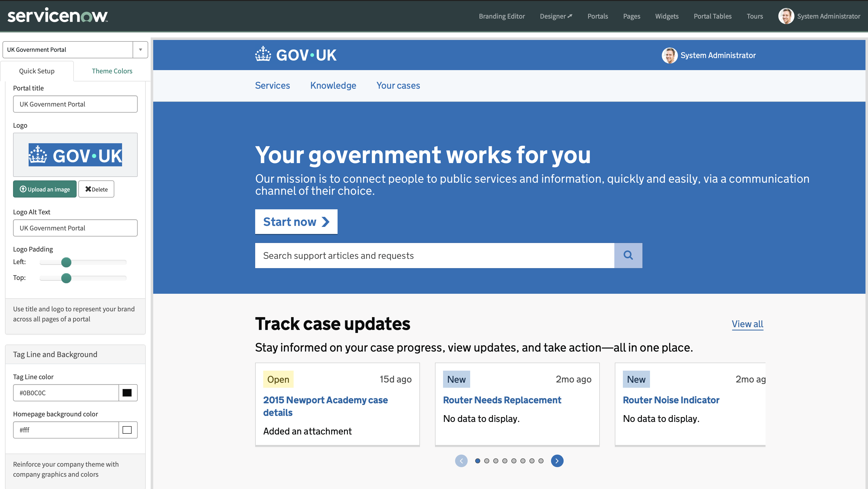Viewport: 868px width, 489px height.
Task: Switch to the Quick Setup tab
Action: pos(37,71)
